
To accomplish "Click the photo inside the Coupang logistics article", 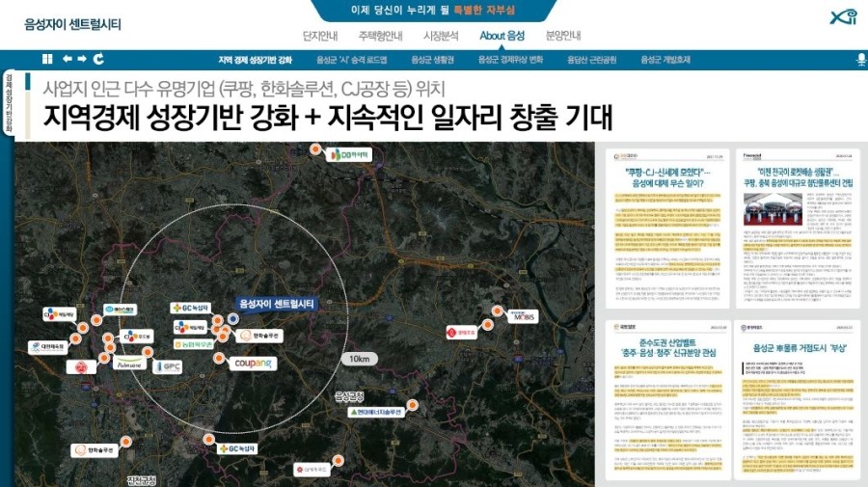I will click(773, 208).
